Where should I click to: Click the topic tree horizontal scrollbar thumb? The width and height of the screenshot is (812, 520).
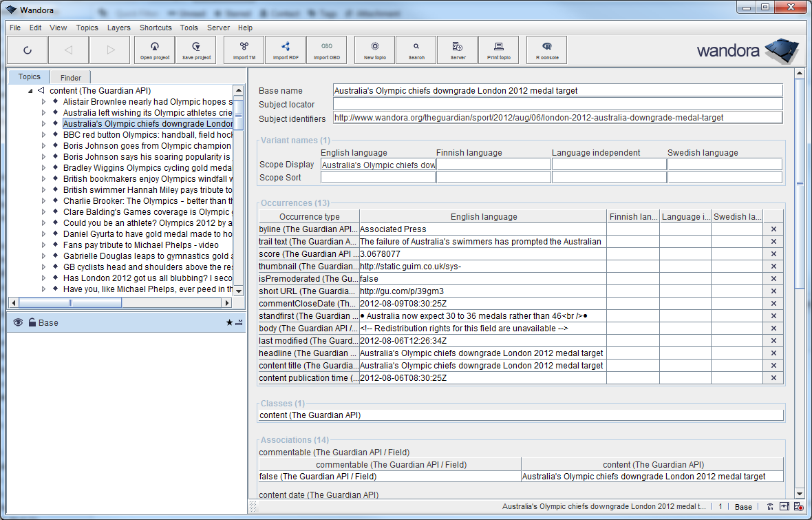click(x=70, y=302)
